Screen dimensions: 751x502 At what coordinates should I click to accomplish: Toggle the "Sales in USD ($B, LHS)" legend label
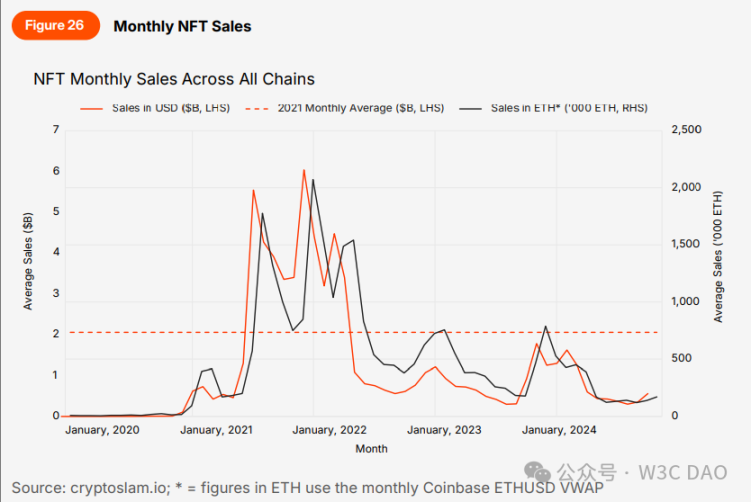tap(169, 107)
